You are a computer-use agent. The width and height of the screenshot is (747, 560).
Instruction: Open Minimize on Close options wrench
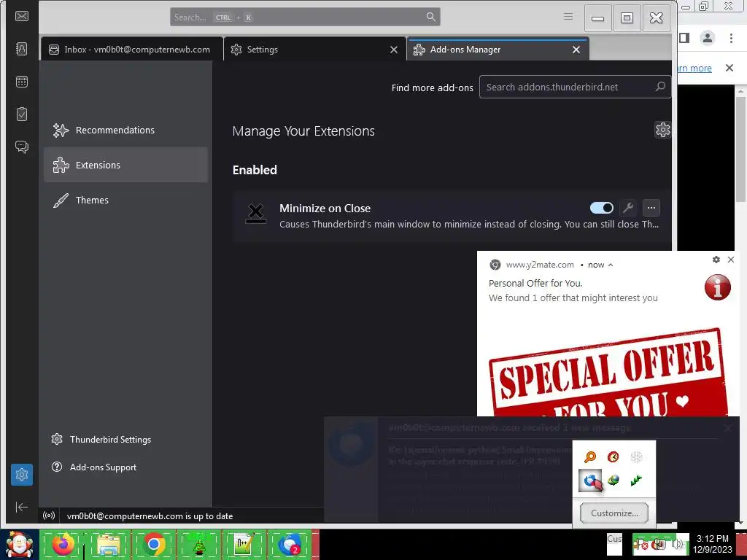pos(628,208)
